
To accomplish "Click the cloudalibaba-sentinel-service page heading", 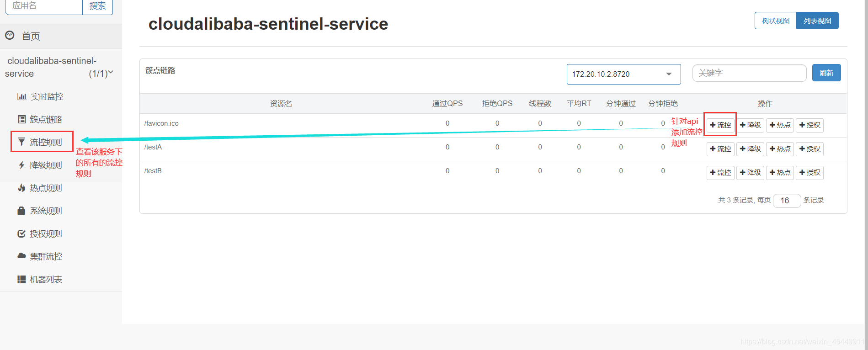I will pos(268,24).
